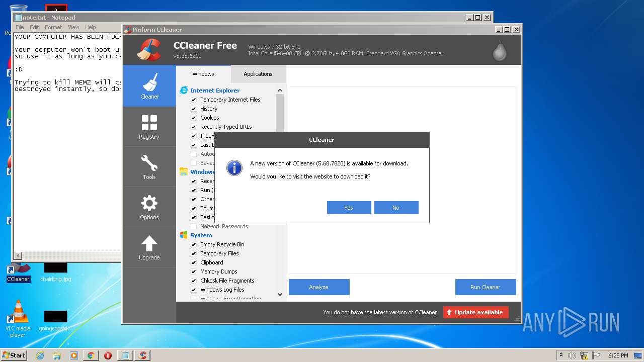Open the goingconsid... desktop file

(x=55, y=320)
